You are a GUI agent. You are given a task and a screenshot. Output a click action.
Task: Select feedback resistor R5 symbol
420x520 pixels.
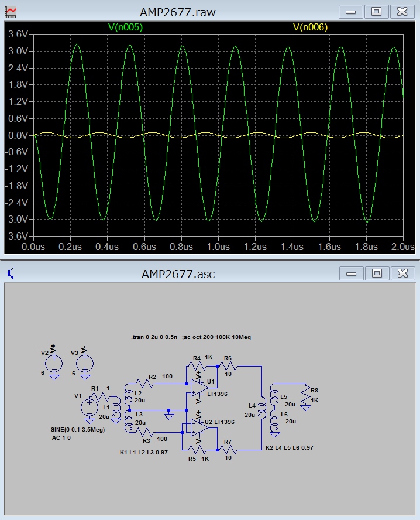[x=197, y=450]
